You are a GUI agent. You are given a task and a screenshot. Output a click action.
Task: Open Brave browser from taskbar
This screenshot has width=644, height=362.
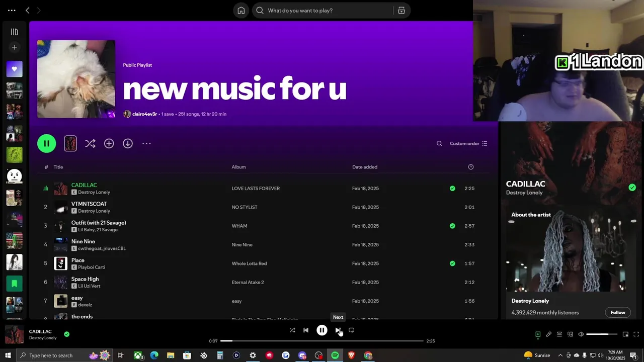coord(351,355)
